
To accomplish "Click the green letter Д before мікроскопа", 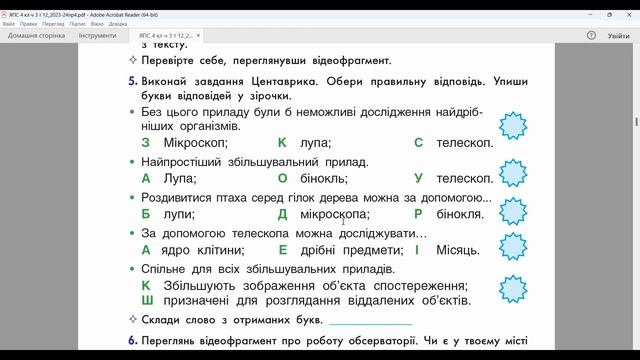I will coord(282,214).
